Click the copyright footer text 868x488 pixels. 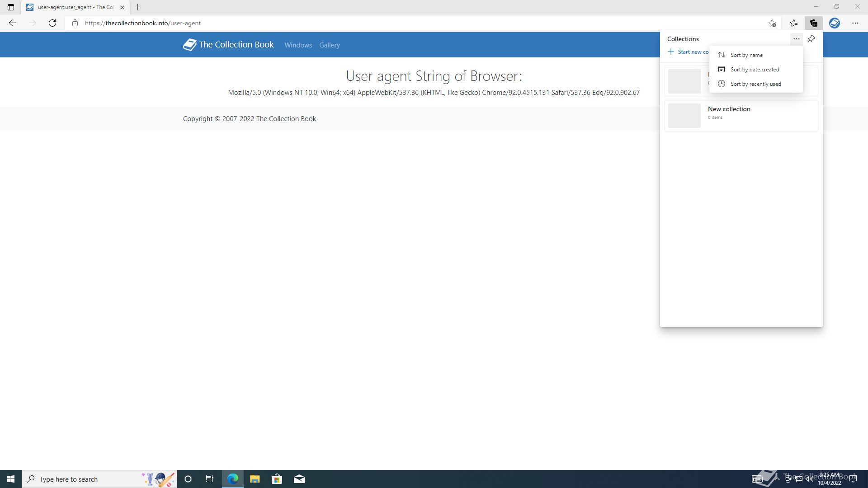[x=250, y=119]
